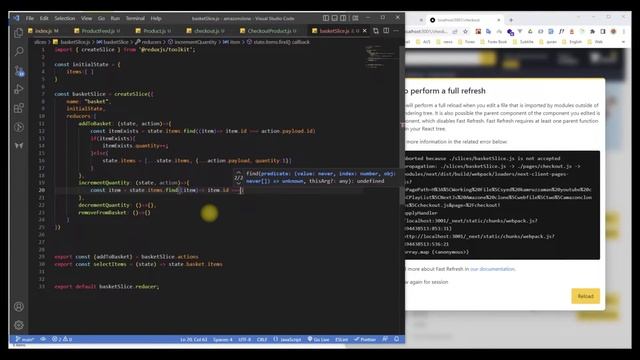
Task: Open editor More Actions ellipsis
Action: click(396, 31)
